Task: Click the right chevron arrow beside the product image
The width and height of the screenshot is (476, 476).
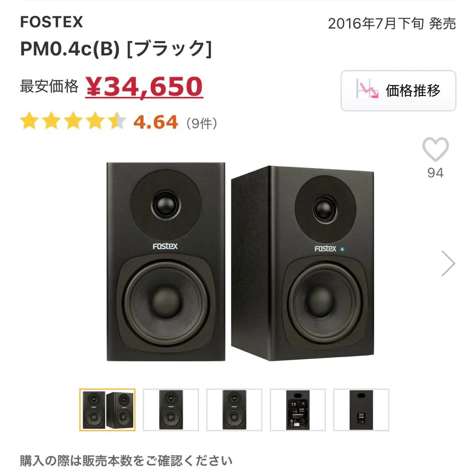Action: 449,263
